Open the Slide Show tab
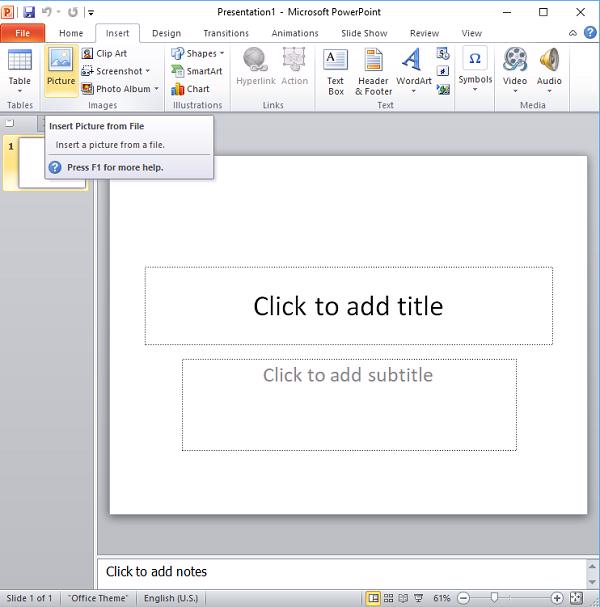The width and height of the screenshot is (600, 607). [x=364, y=33]
